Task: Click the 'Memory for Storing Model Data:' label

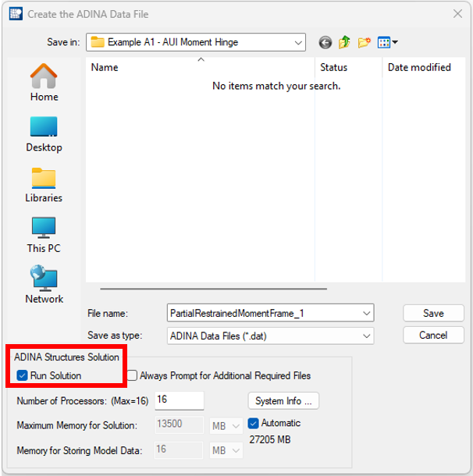Action: click(80, 450)
